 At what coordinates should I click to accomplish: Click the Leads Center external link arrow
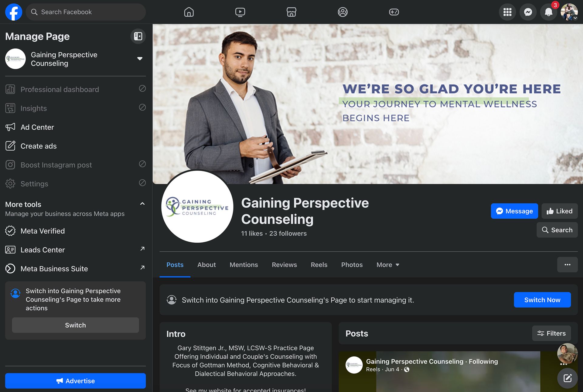tap(142, 249)
